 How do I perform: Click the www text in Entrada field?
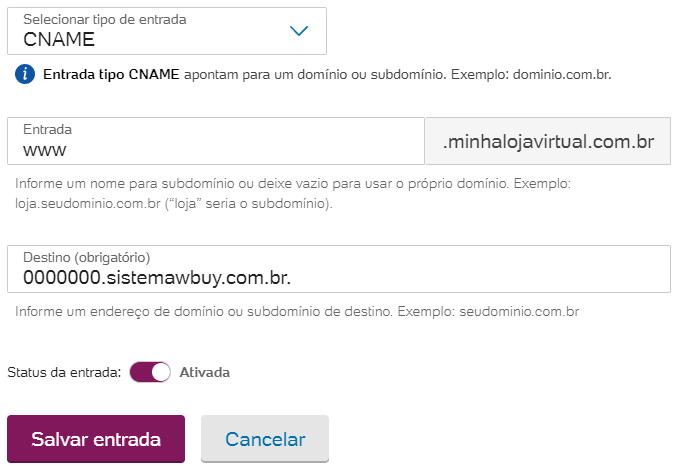(x=44, y=151)
